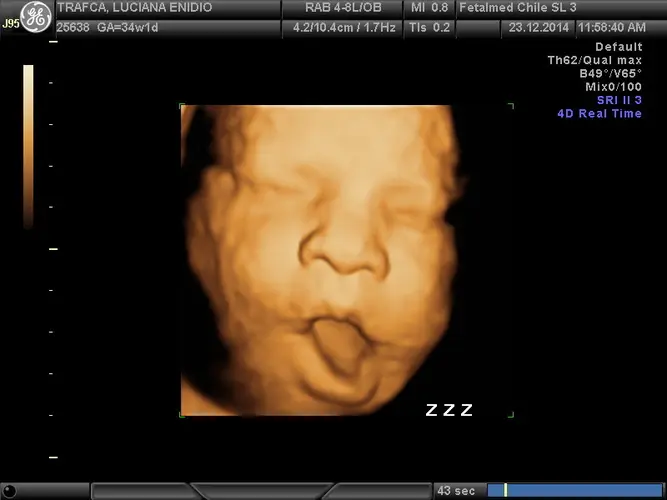
Task: Click the cine position marker in progress bar
Action: coord(505,490)
